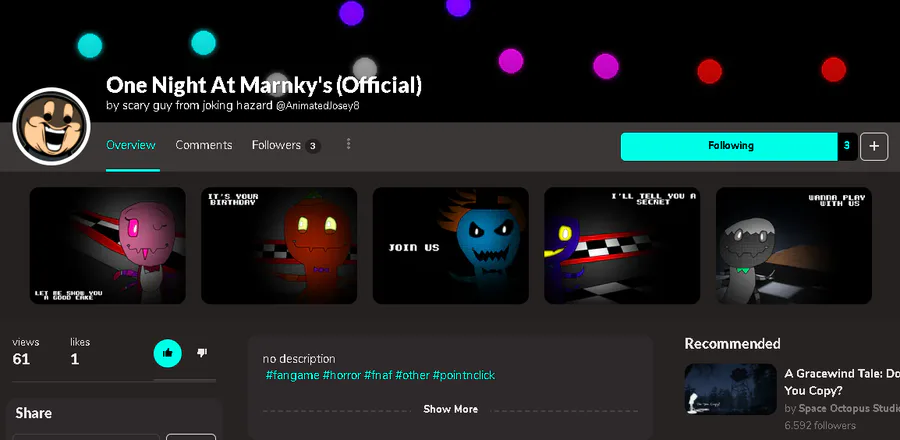Select the Overview tab
Screen dimensions: 900x440
[131, 145]
